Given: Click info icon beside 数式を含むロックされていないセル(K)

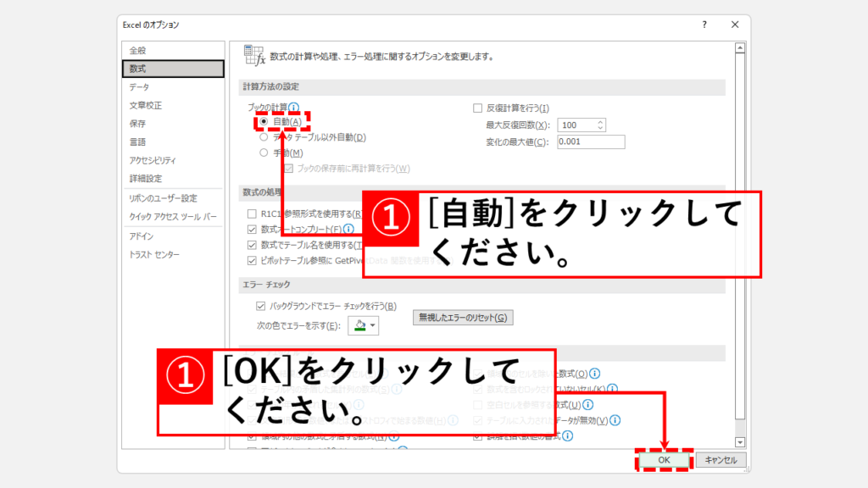Looking at the screenshot, I should click(x=612, y=389).
